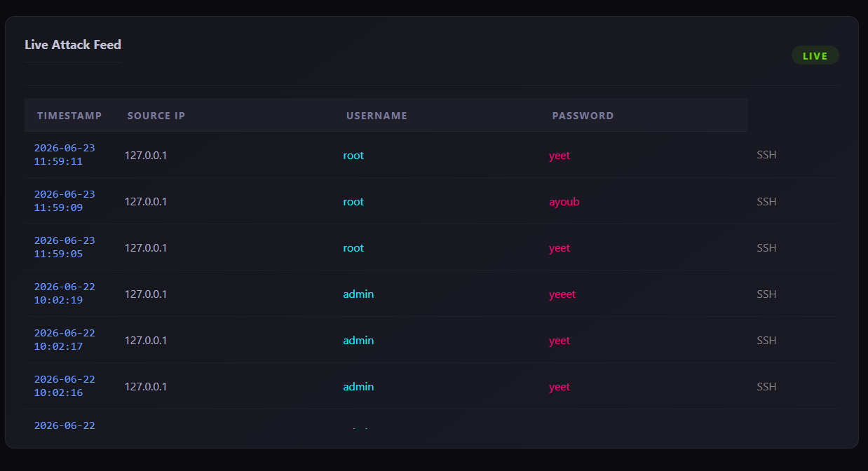Image resolution: width=868 pixels, height=471 pixels.
Task: Click username admin in the 10:02:16 row
Action: [x=358, y=387]
